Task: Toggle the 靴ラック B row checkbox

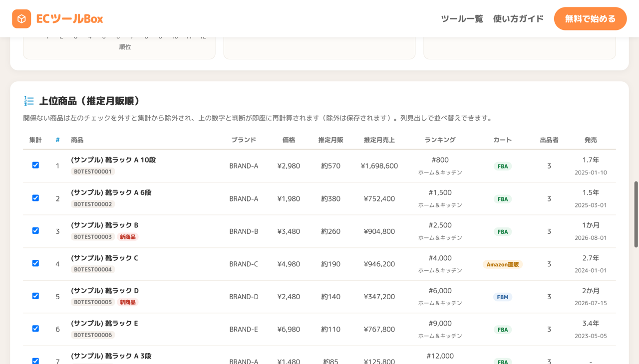Action: [x=35, y=230]
